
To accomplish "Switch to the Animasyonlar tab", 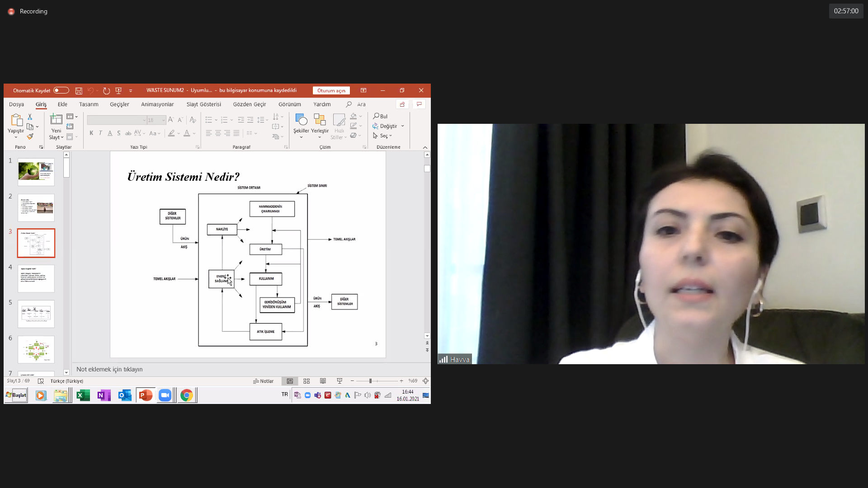I will (x=157, y=104).
